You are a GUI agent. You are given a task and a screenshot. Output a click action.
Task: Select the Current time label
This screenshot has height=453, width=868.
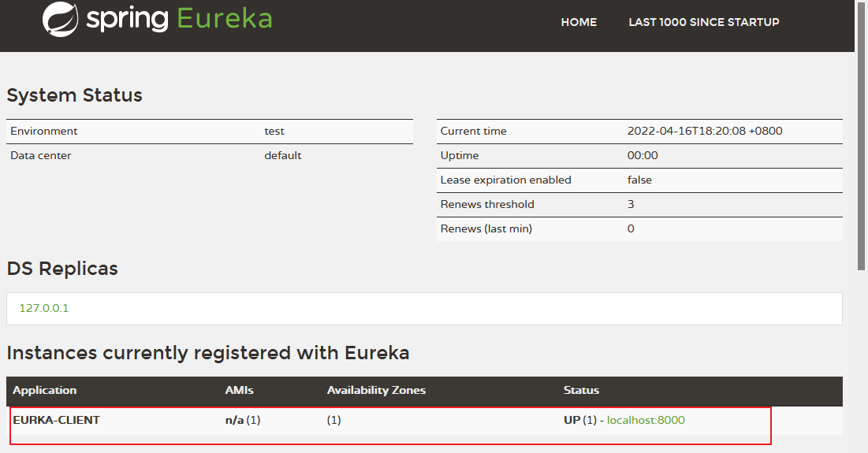473,131
